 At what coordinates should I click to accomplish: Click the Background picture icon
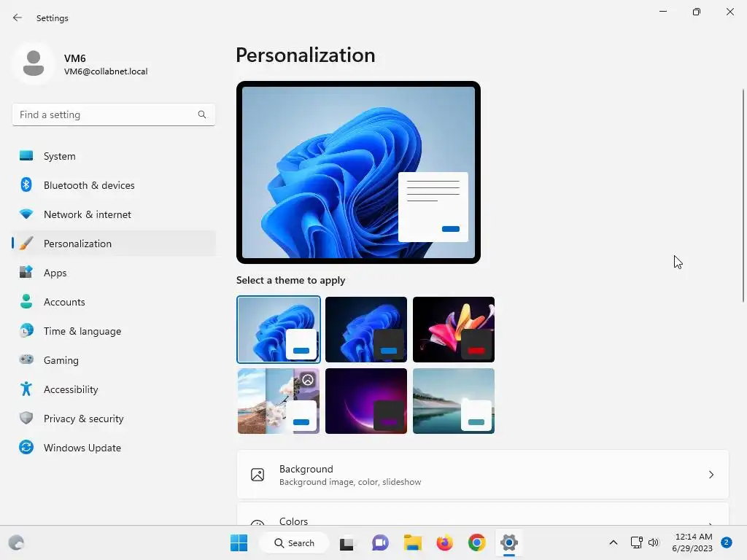click(258, 475)
